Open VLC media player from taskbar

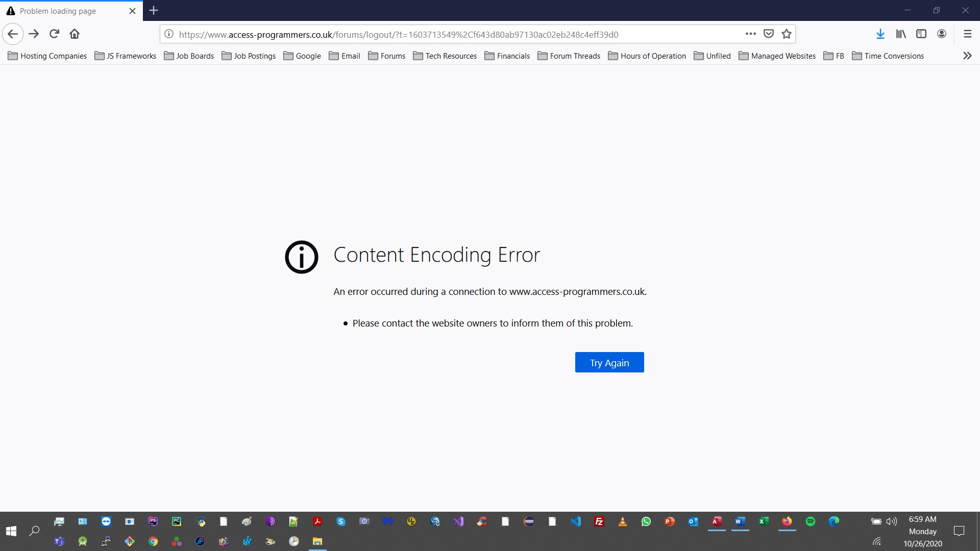[x=623, y=521]
